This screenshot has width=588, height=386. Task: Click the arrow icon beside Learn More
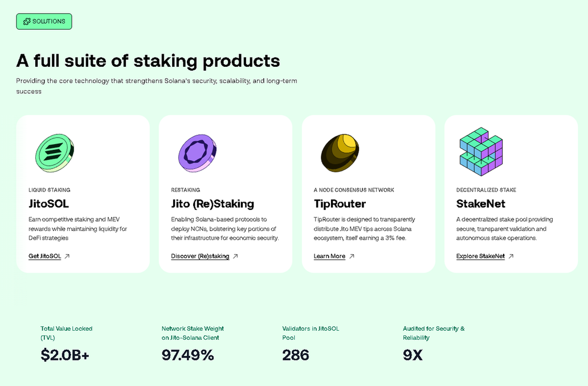point(352,257)
